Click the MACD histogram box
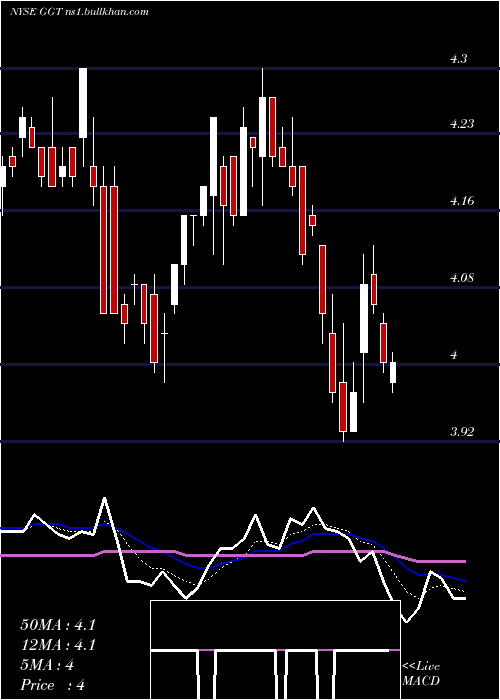 275,650
